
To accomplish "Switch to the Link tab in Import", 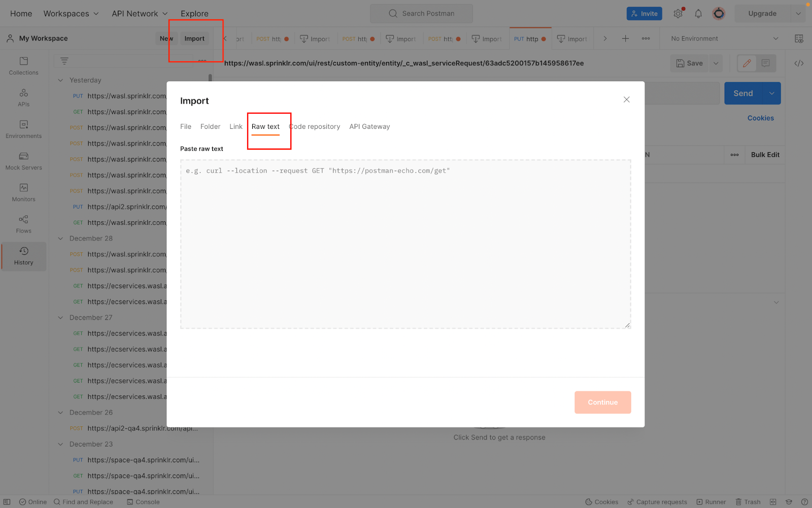I will pyautogui.click(x=236, y=126).
